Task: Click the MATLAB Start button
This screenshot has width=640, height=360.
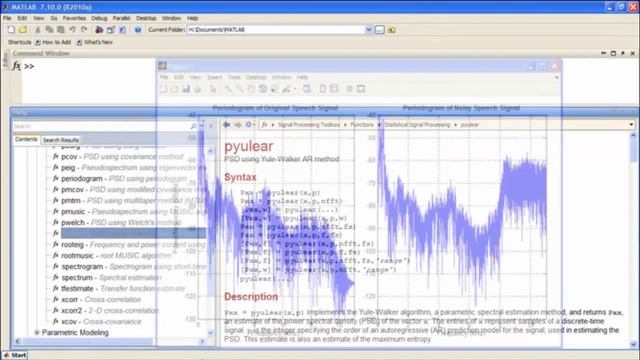Action: (15, 355)
